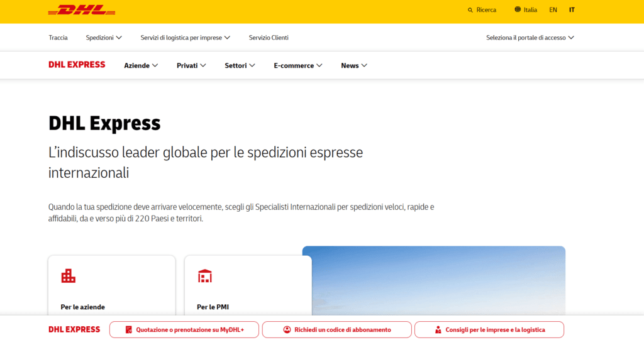644x340 pixels.
Task: Click Quotazione o prenotazione su MyDHL+ button
Action: tap(184, 330)
